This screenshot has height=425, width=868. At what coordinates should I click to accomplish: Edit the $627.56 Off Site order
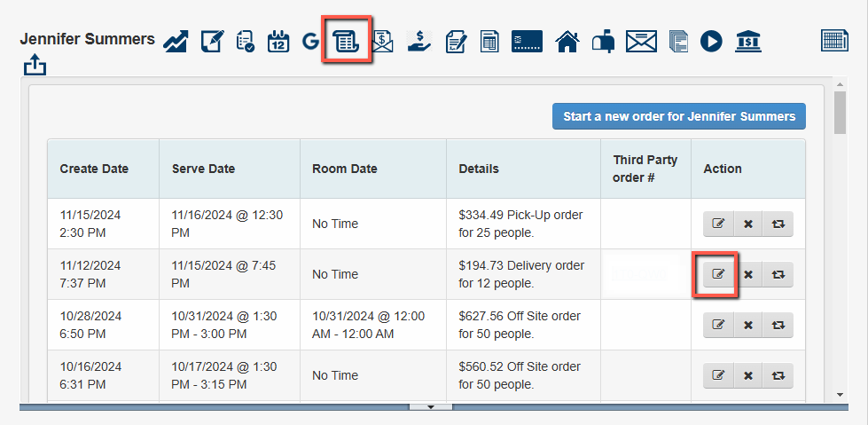(x=718, y=325)
